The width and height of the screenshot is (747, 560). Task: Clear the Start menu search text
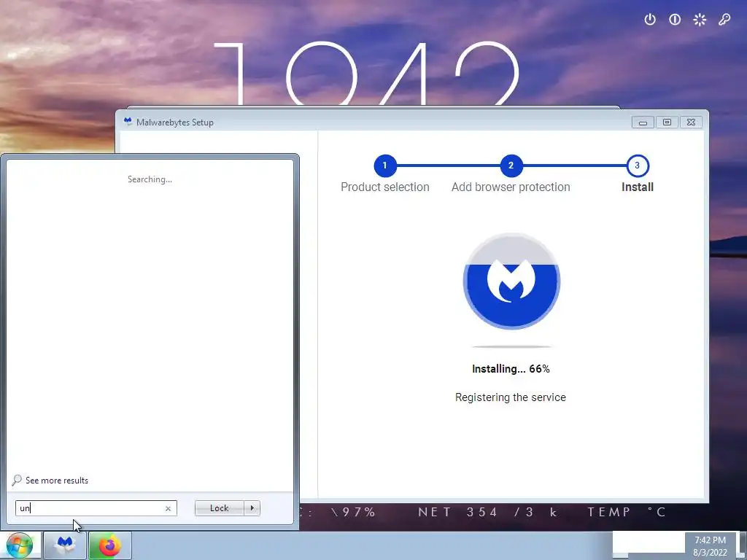(168, 508)
